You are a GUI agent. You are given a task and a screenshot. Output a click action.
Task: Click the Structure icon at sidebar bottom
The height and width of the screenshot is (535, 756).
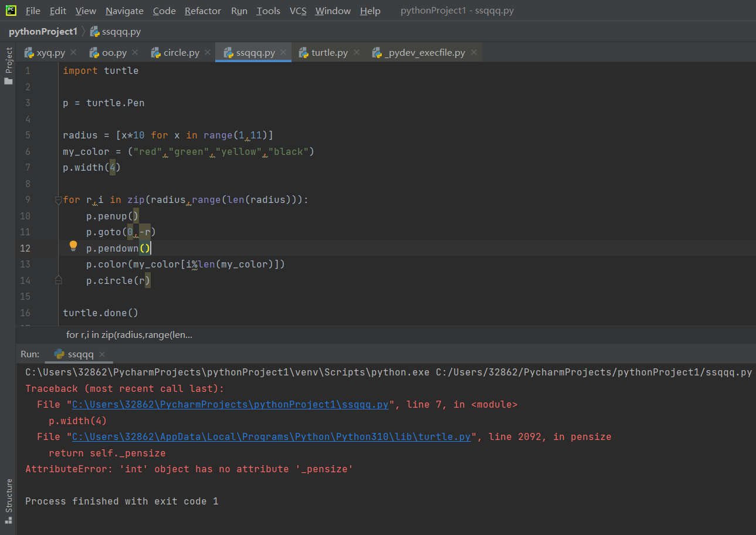(x=8, y=520)
